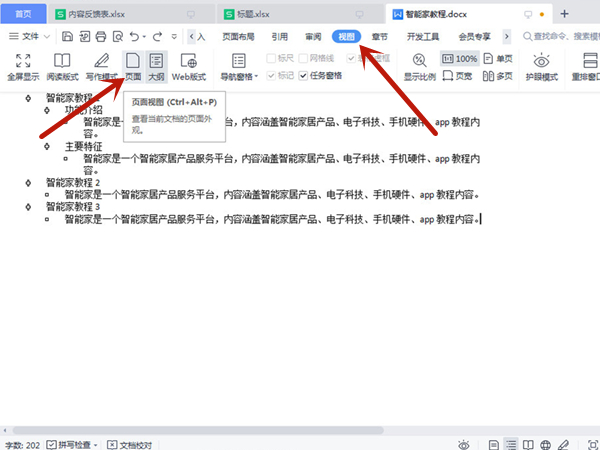Click the 全屏显示 full screen icon
The height and width of the screenshot is (450, 600).
pos(23,66)
